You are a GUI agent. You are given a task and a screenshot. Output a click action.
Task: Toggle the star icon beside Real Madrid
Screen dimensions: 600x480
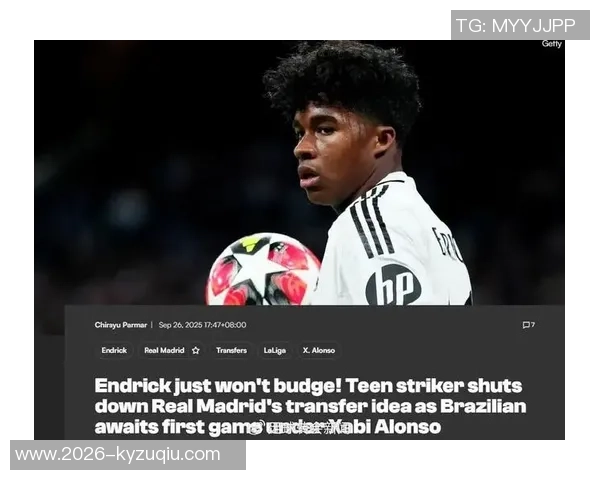point(196,351)
